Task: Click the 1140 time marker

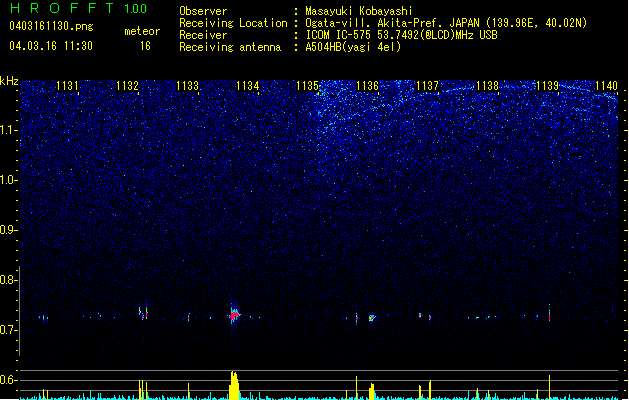Action: click(607, 85)
